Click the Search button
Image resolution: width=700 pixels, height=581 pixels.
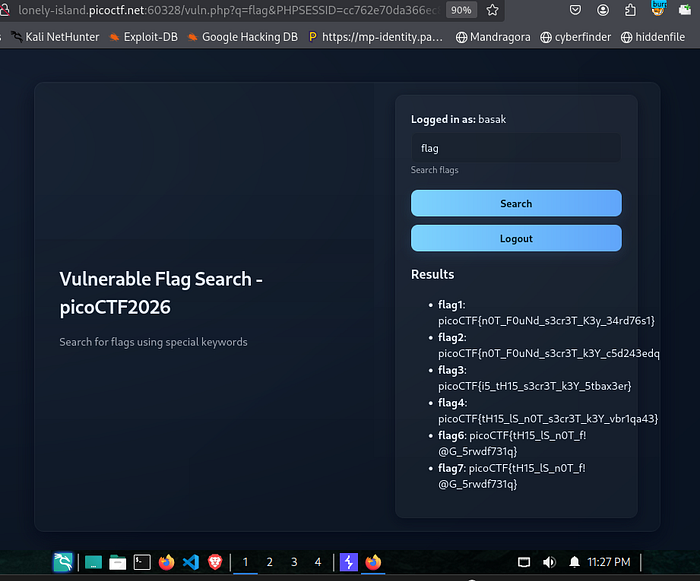click(516, 203)
